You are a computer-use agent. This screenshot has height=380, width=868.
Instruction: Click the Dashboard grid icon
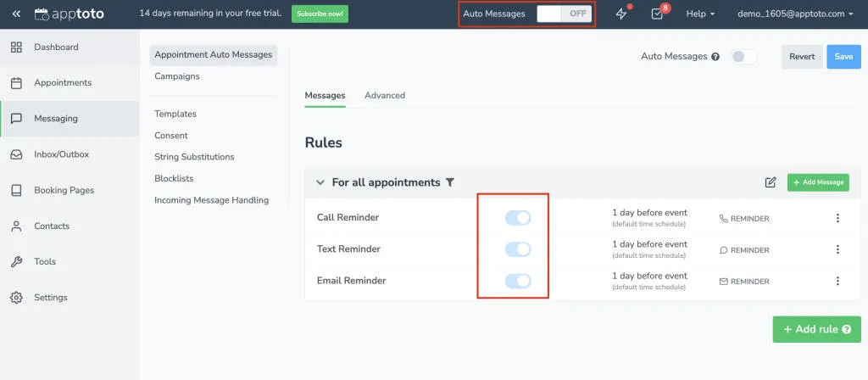point(17,47)
